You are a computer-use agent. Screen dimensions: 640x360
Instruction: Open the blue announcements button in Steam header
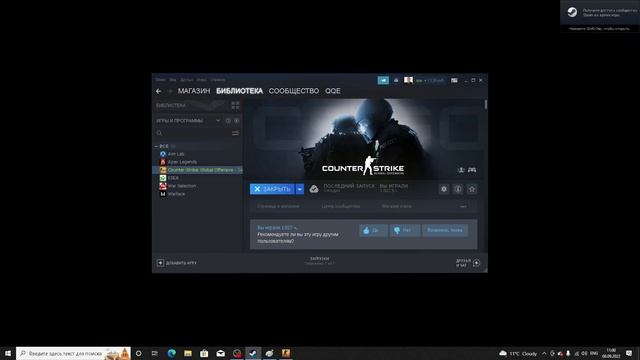383,80
